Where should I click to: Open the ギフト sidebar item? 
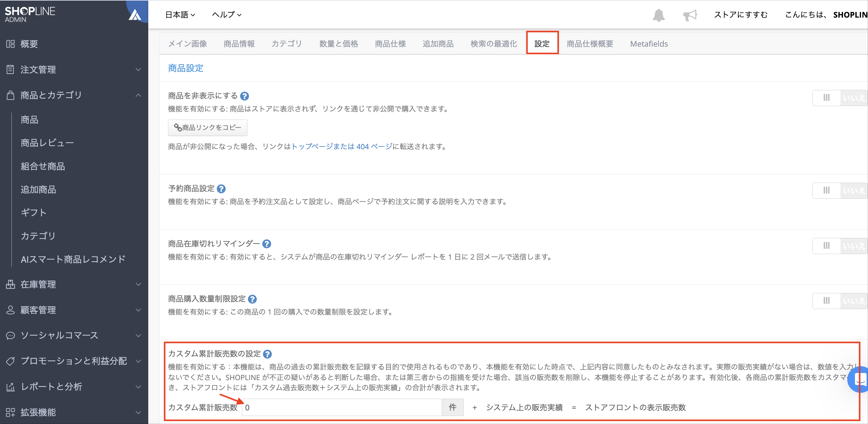tap(33, 212)
